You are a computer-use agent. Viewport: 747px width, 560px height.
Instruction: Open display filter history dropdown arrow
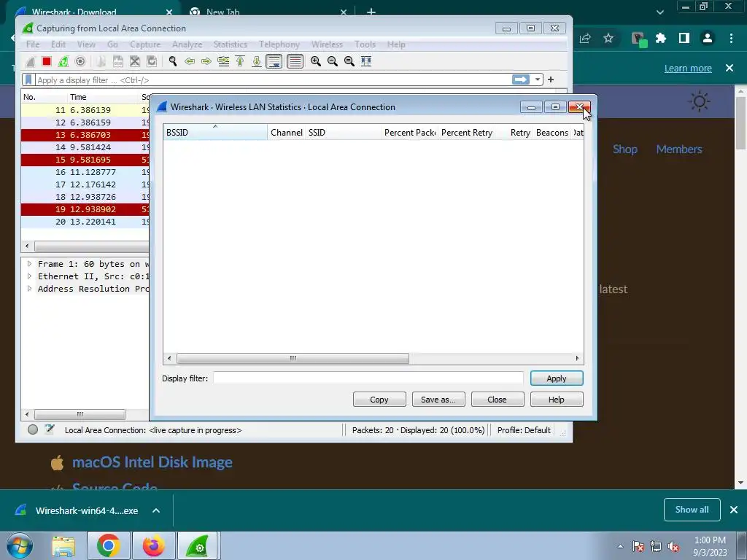[x=538, y=79]
